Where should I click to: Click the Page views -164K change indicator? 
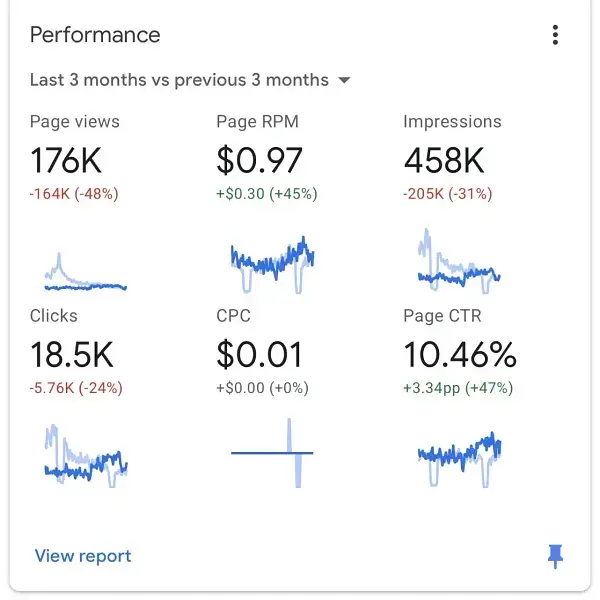click(74, 194)
